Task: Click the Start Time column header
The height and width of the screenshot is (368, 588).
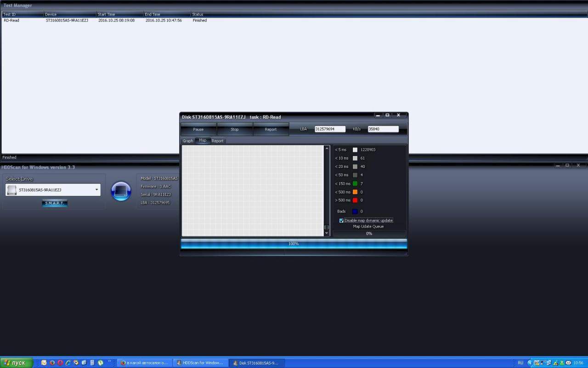Action: click(x=106, y=14)
